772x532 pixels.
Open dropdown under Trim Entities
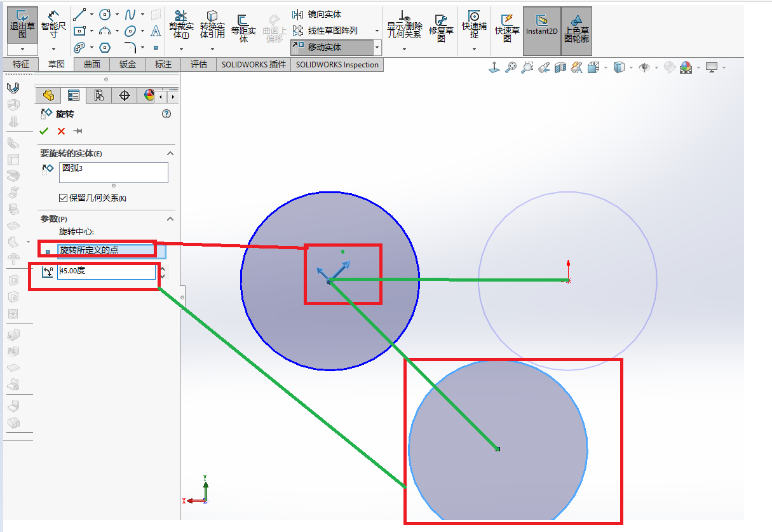[181, 49]
